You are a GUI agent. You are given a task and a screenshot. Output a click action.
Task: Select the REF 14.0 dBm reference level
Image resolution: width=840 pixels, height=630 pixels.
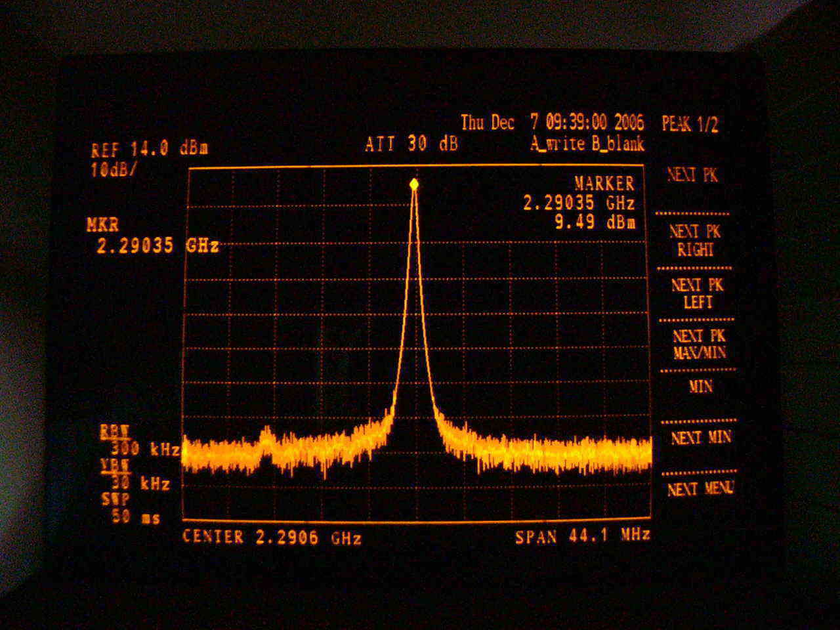(x=150, y=150)
